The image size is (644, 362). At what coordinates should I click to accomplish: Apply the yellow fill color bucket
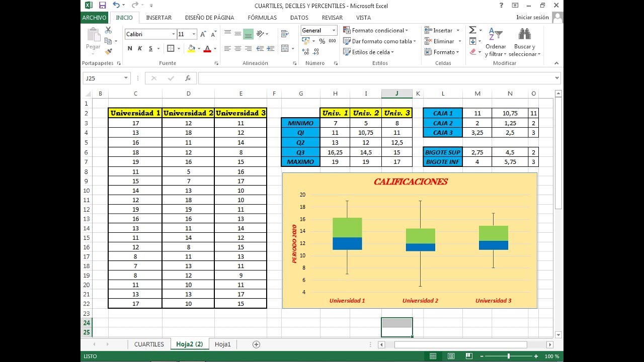pos(191,49)
